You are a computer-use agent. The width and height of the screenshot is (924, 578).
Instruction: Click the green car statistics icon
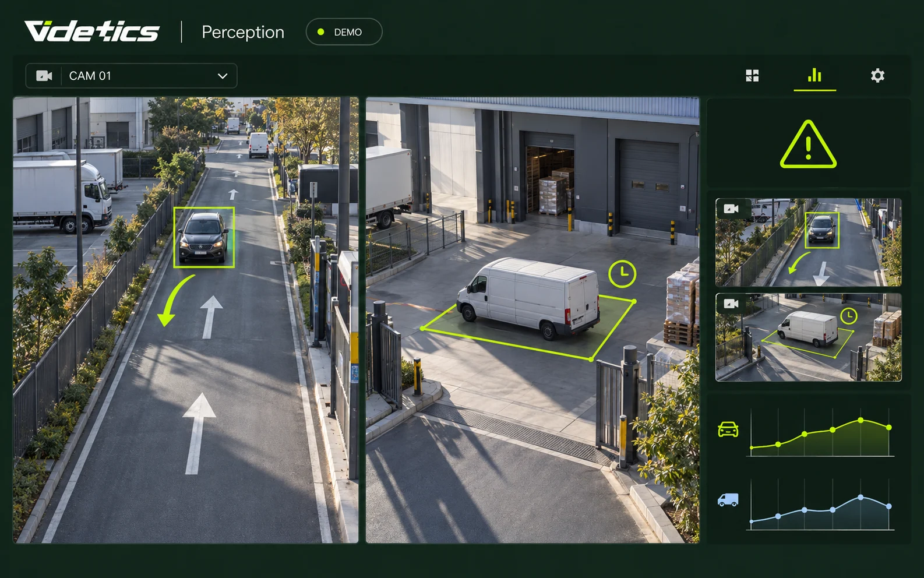click(728, 429)
